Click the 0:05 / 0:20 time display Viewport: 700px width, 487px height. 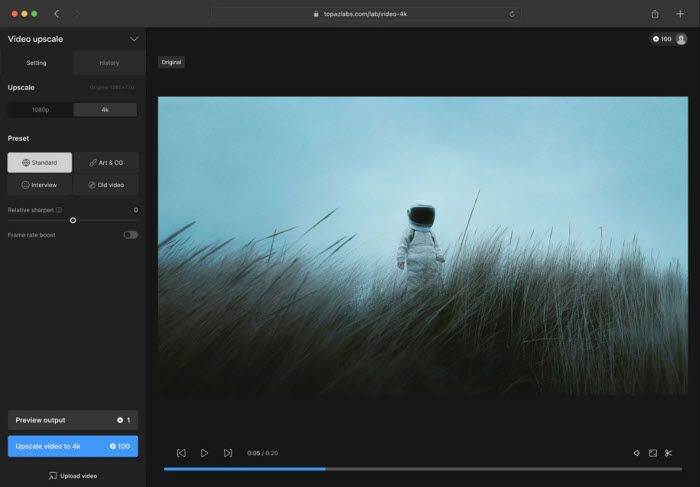coord(262,453)
